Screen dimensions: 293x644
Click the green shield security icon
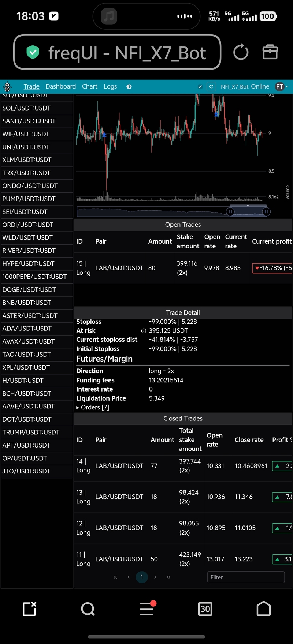coord(33,52)
